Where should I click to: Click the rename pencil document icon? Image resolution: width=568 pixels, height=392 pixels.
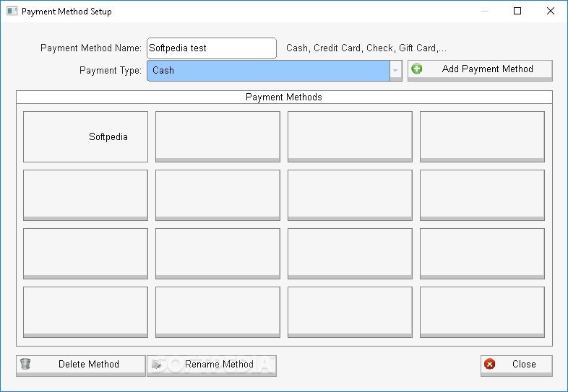(157, 364)
